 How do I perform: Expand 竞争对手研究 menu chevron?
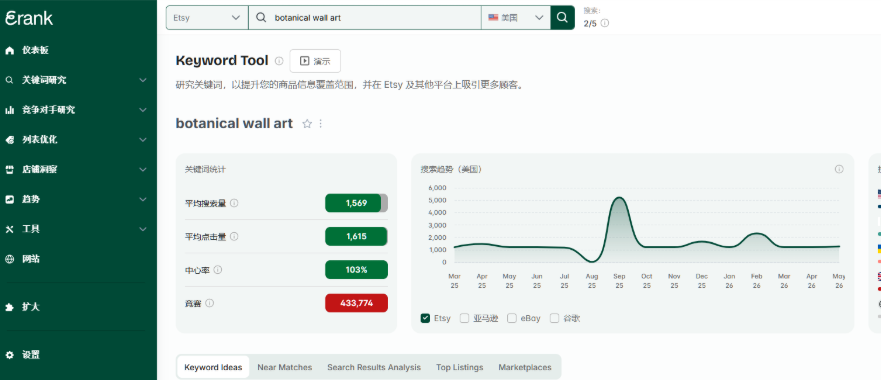tap(143, 110)
